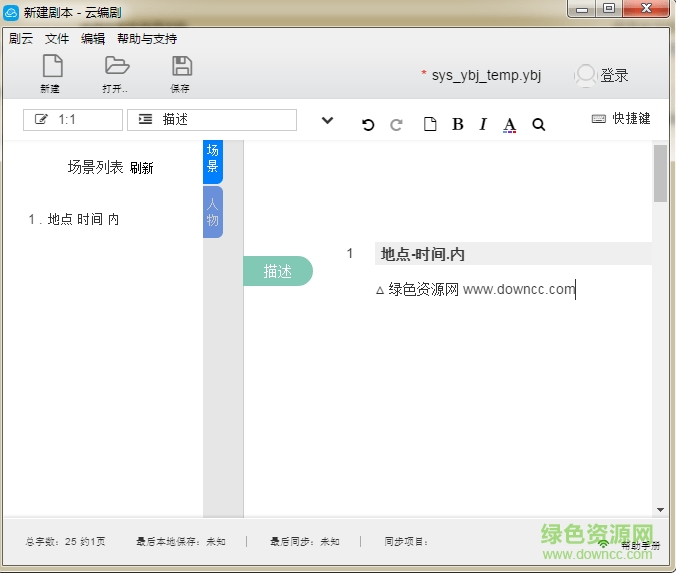Open the 文件 menu
Viewport: 676px width, 573px height.
[x=57, y=39]
